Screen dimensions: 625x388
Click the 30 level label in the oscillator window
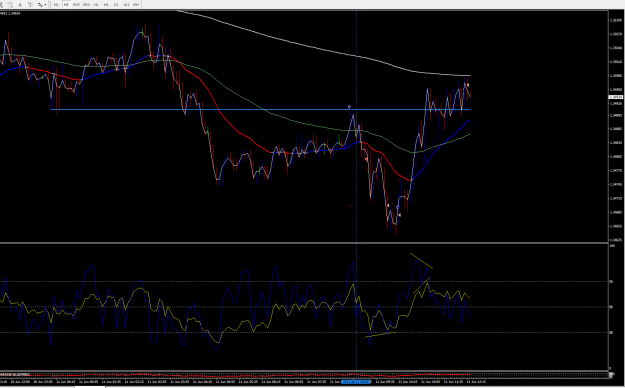click(x=611, y=332)
